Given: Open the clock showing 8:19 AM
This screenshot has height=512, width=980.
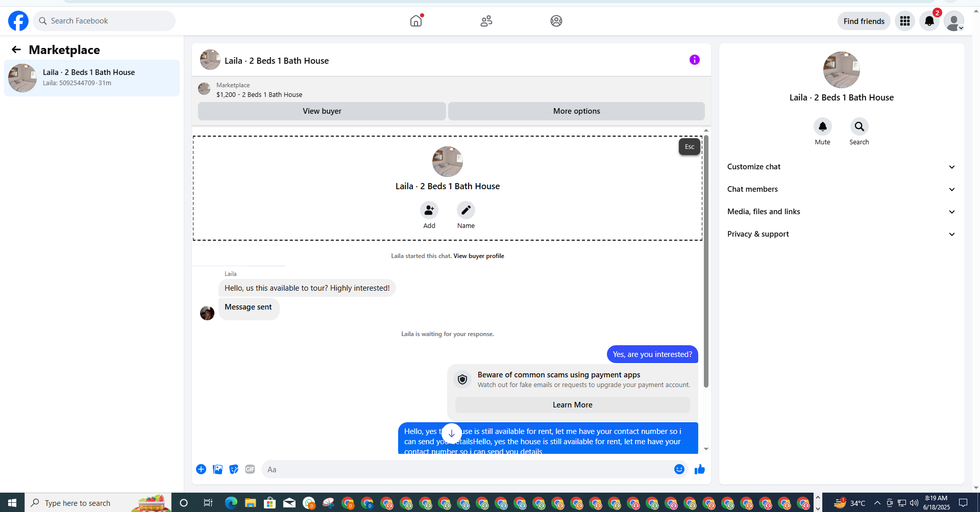Looking at the screenshot, I should click(936, 503).
